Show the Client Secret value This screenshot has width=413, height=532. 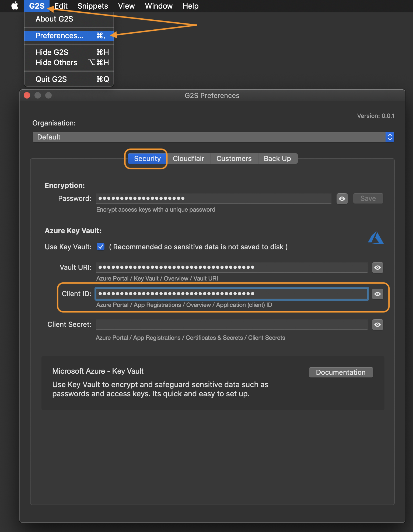tap(378, 325)
